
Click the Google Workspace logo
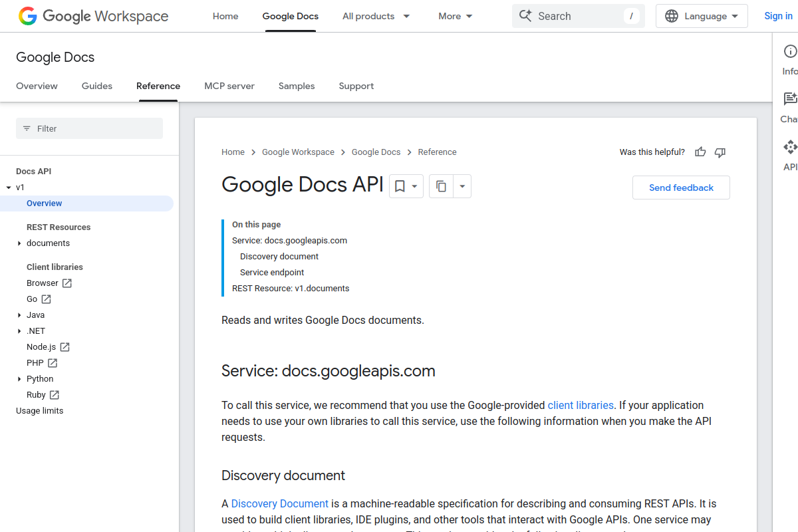(x=93, y=16)
